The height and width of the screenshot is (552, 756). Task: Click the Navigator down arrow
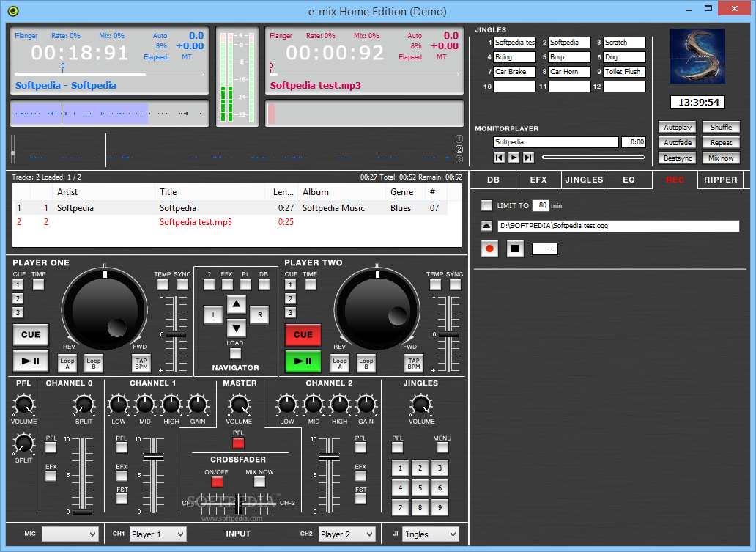[x=236, y=327]
